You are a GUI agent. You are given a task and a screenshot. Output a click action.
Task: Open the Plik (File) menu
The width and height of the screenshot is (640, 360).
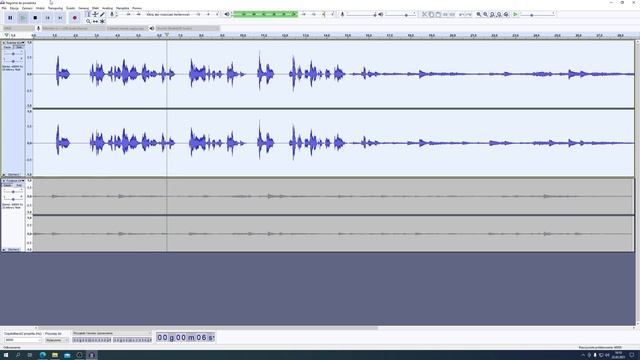pyautogui.click(x=4, y=8)
